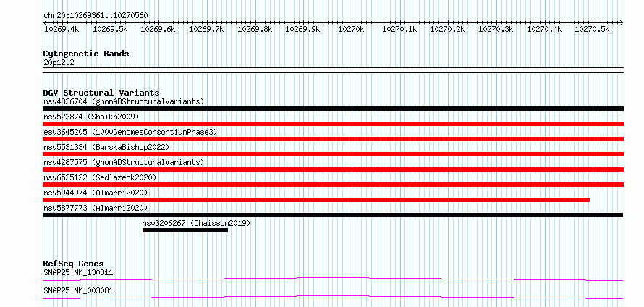
Task: Select nsv4287575 (gnomADStructuralVariants) label
Action: point(124,162)
